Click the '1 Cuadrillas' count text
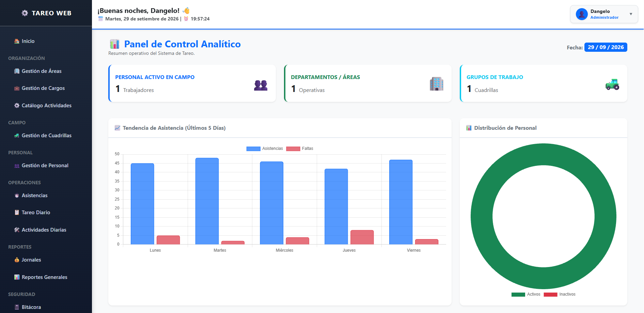The image size is (644, 313). point(483,89)
